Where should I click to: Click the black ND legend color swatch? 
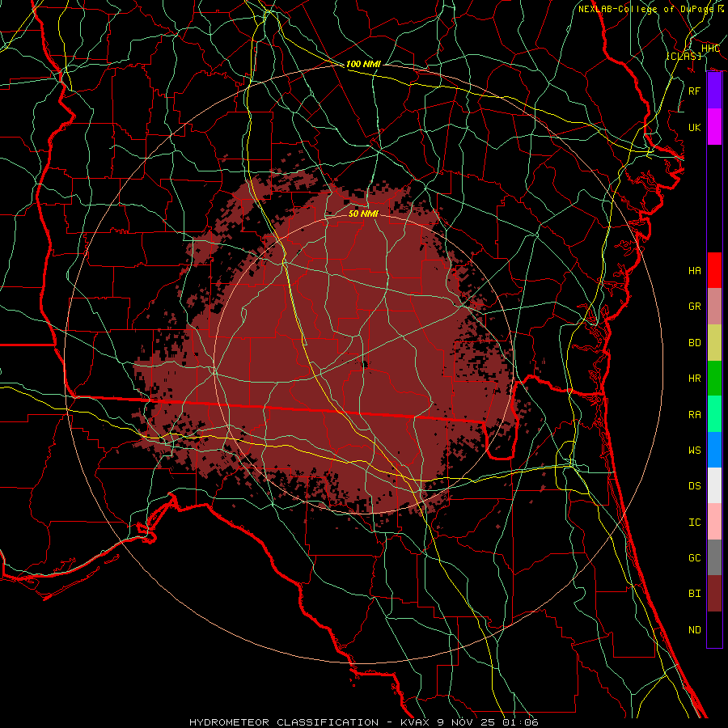pos(714,629)
